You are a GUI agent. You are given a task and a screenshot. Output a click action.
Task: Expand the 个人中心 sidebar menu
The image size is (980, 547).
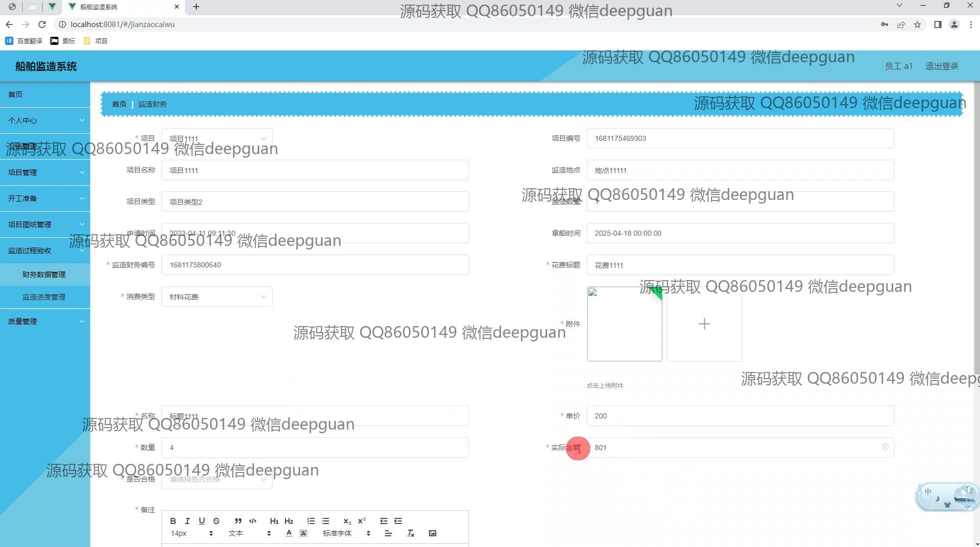point(45,120)
